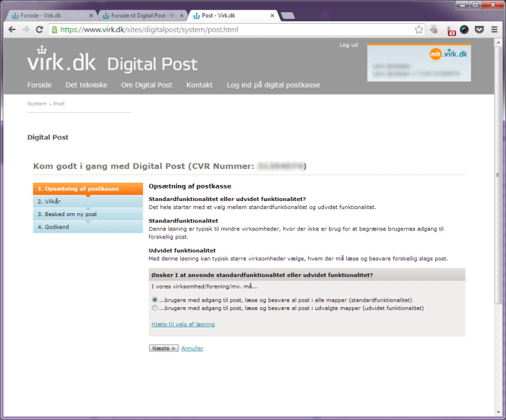
Task: Open the Kontakt navigation item
Action: [200, 85]
